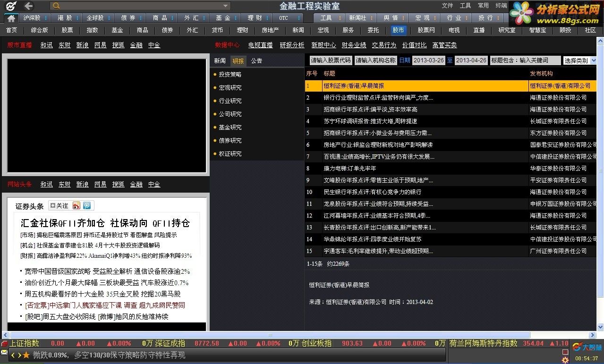Click the black video player area
Viewport: 604px width, 364px height.
click(x=107, y=116)
